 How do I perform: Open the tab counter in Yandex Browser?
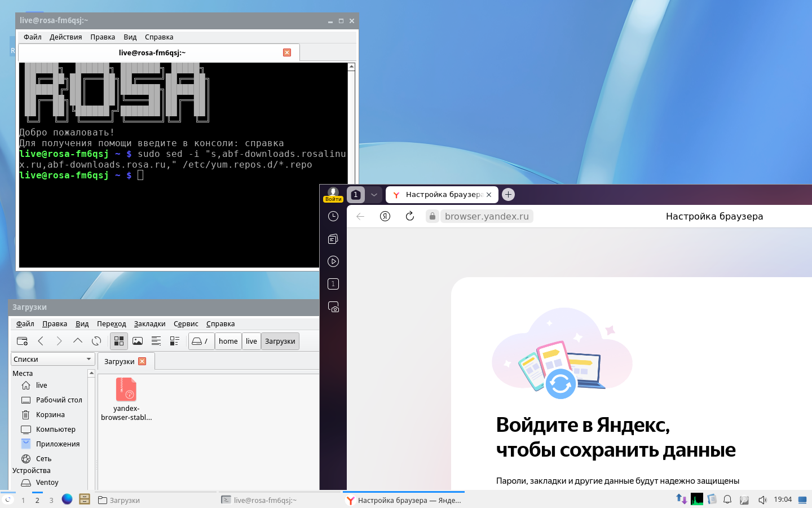[356, 195]
